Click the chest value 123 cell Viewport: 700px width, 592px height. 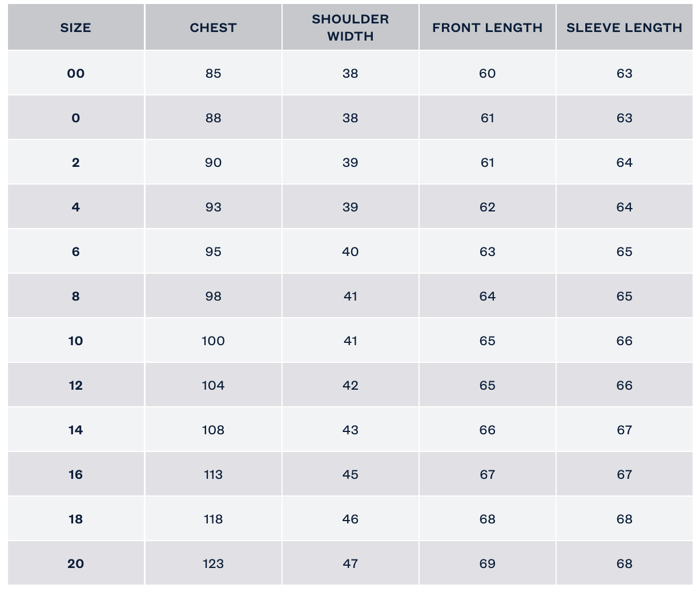(x=213, y=563)
